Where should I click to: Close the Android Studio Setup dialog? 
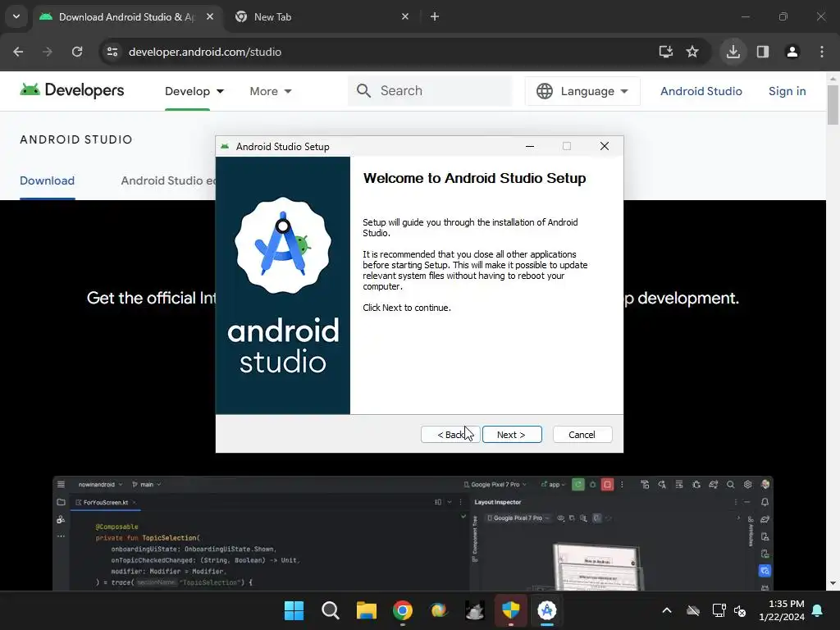click(x=605, y=146)
